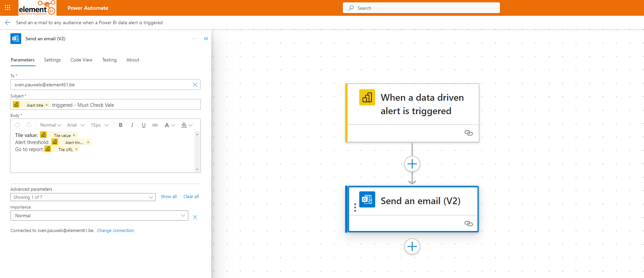Select the data driven alert trigger card
This screenshot has width=644, height=278.
(412, 113)
